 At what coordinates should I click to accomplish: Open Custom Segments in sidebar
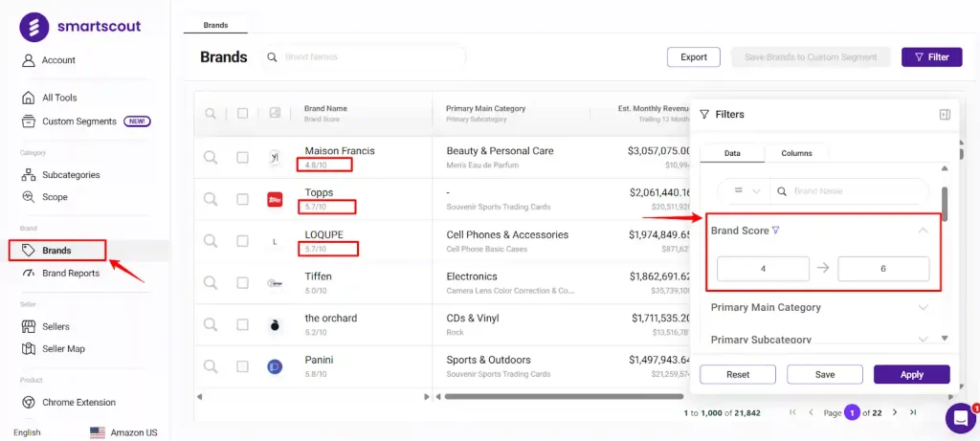click(85, 121)
